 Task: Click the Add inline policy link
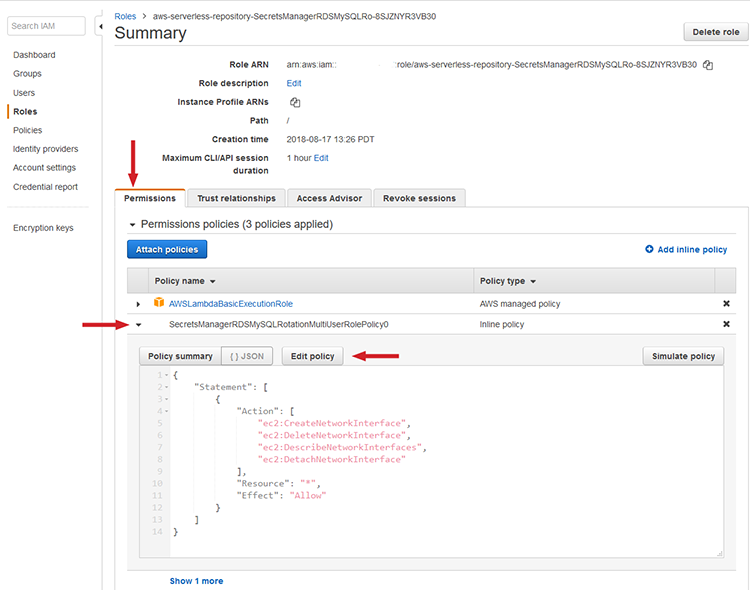pos(692,249)
